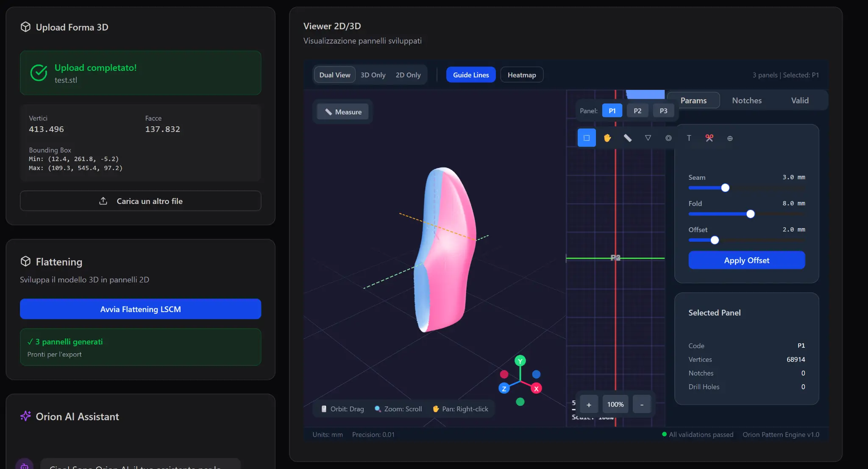Select the ruler tool in 2D toolbar
The height and width of the screenshot is (469, 868).
point(627,138)
